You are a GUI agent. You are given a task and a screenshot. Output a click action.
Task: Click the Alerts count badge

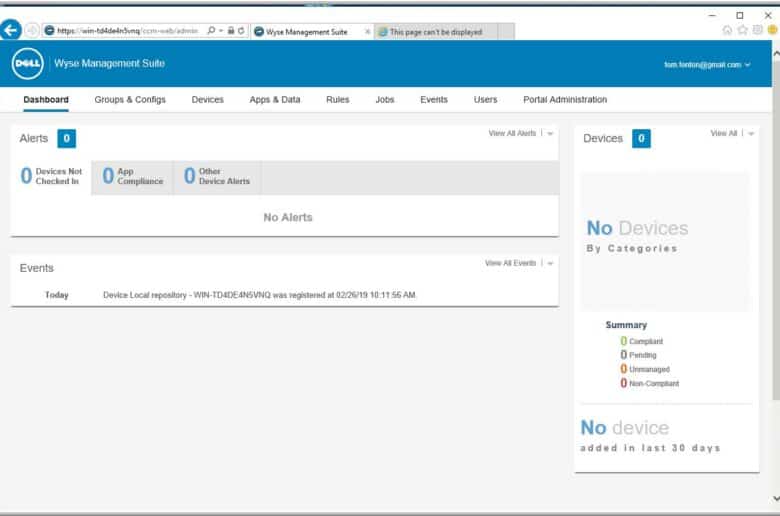click(x=67, y=138)
